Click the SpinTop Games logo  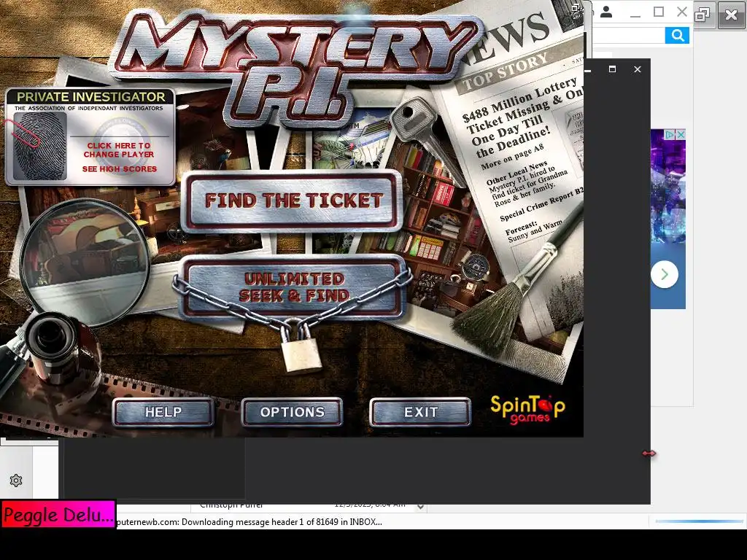coord(528,410)
